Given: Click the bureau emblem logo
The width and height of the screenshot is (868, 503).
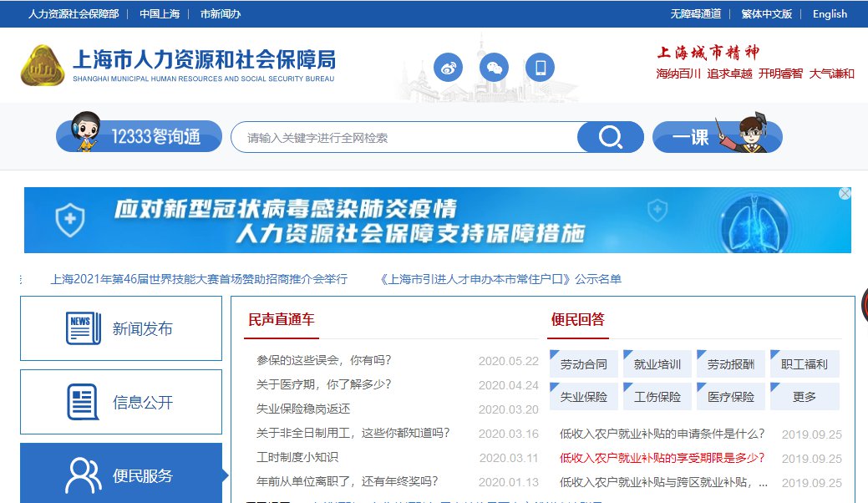Looking at the screenshot, I should click(x=43, y=67).
